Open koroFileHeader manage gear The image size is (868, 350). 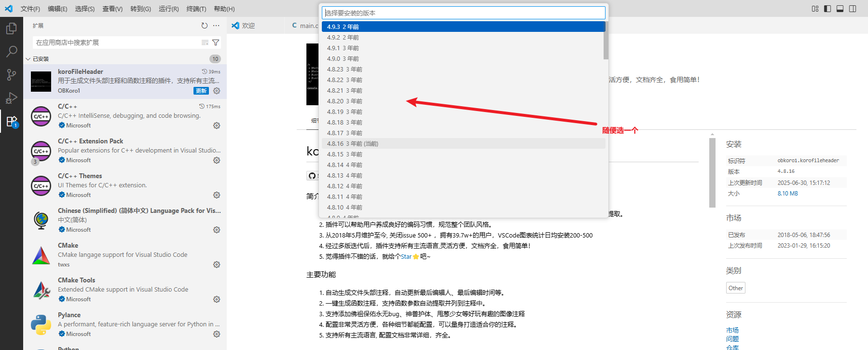pos(217,91)
